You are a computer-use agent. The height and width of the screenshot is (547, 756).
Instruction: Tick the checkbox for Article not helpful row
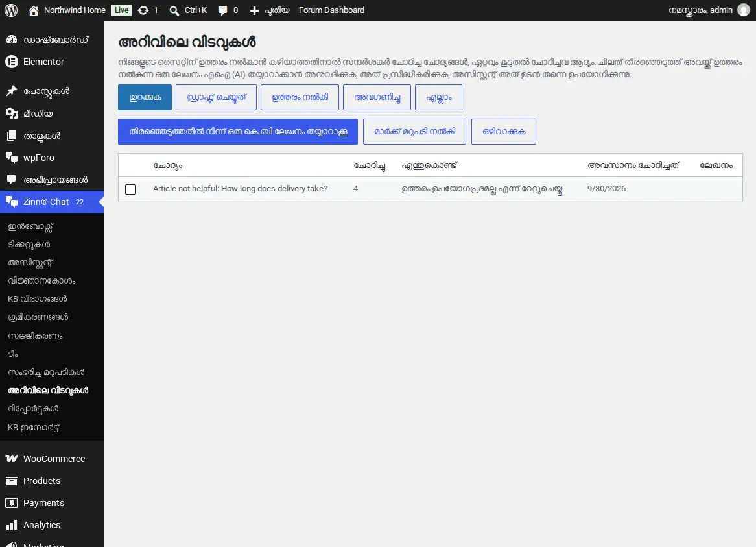click(130, 189)
